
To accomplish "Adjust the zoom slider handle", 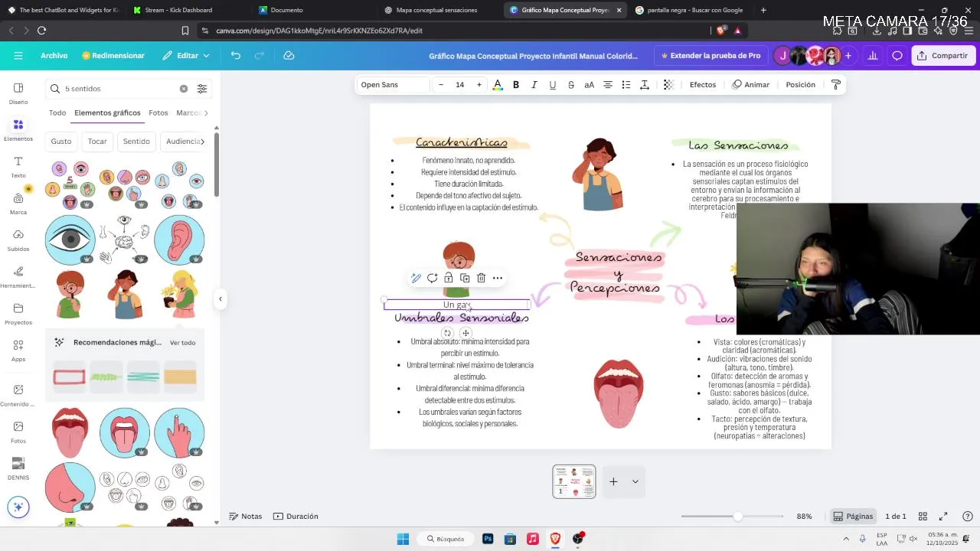I will pos(737,517).
